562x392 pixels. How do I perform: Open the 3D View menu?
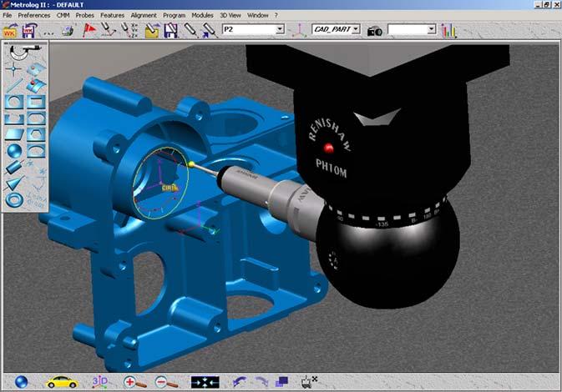pos(230,15)
